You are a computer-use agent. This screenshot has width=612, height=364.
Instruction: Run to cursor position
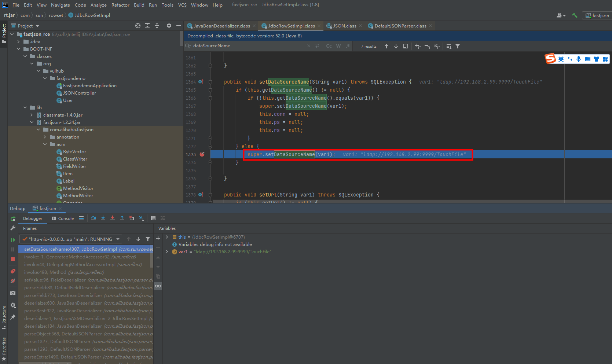pos(141,218)
